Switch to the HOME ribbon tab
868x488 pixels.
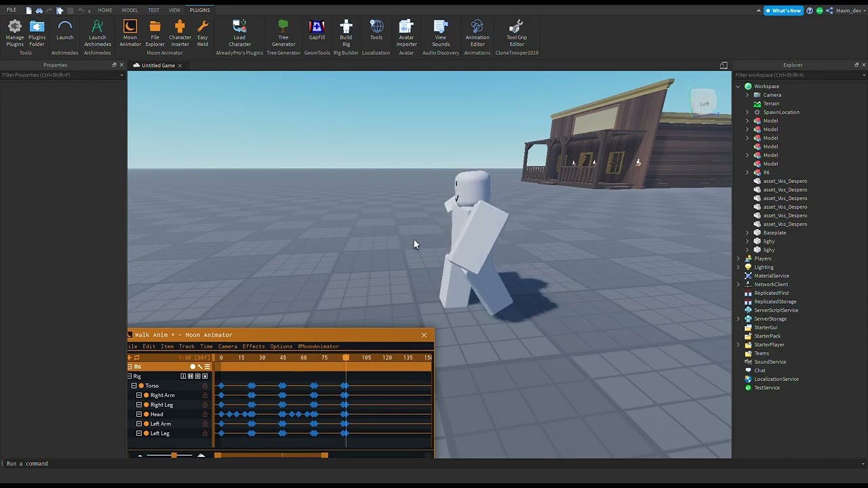tap(105, 10)
